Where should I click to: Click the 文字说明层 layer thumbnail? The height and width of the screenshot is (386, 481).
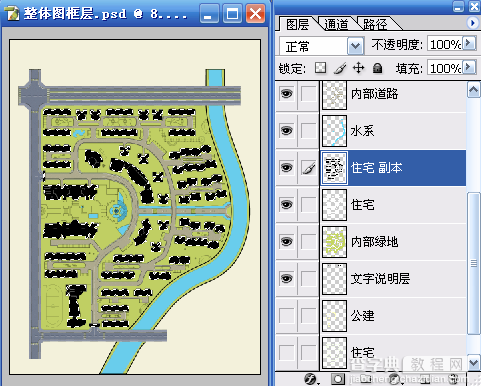[x=334, y=279]
